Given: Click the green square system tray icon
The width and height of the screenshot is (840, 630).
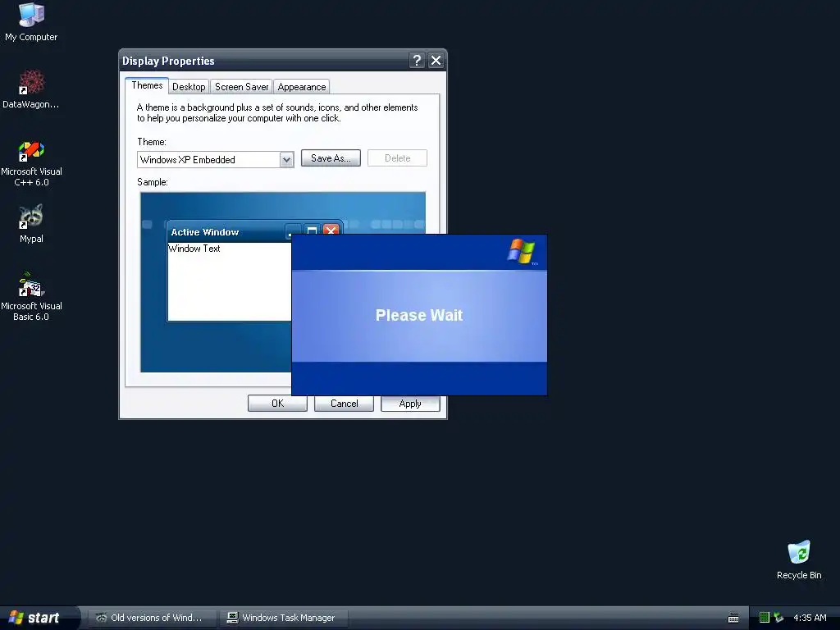Looking at the screenshot, I should point(765,618).
